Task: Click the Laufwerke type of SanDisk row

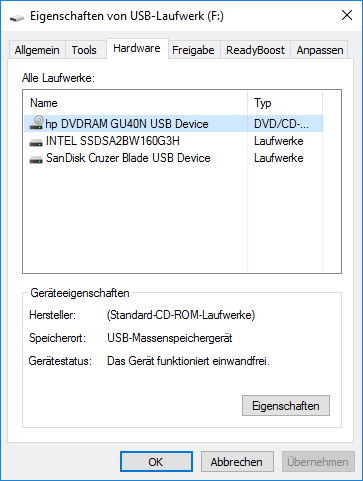Action: pos(279,158)
